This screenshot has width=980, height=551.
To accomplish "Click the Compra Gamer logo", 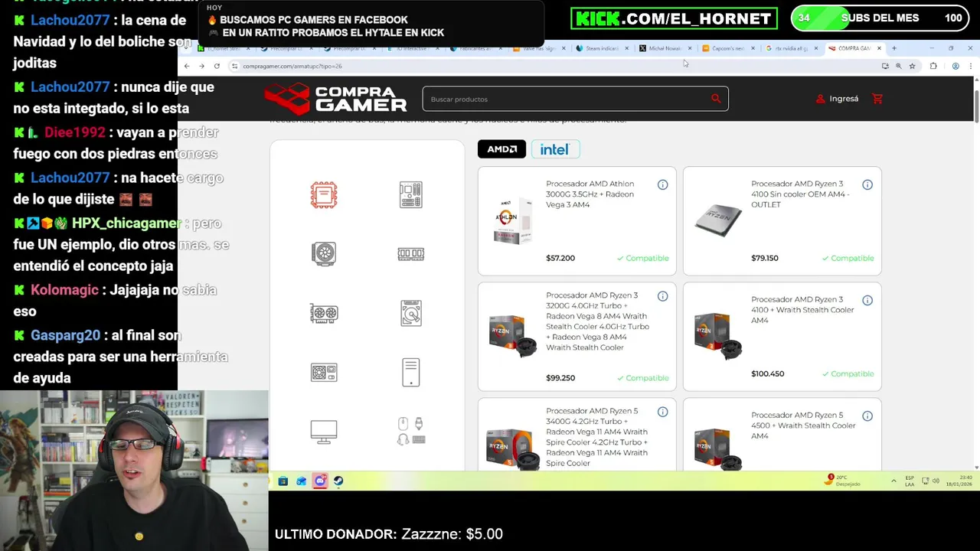I will pyautogui.click(x=335, y=99).
